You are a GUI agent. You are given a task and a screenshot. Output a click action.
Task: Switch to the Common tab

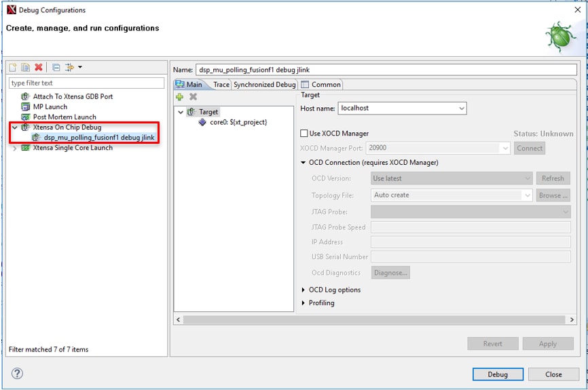pos(321,85)
